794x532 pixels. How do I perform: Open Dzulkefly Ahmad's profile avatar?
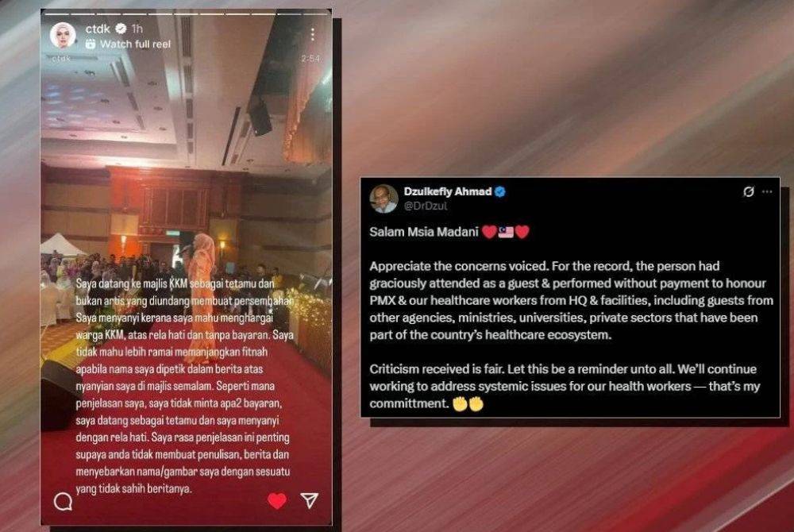pyautogui.click(x=384, y=199)
